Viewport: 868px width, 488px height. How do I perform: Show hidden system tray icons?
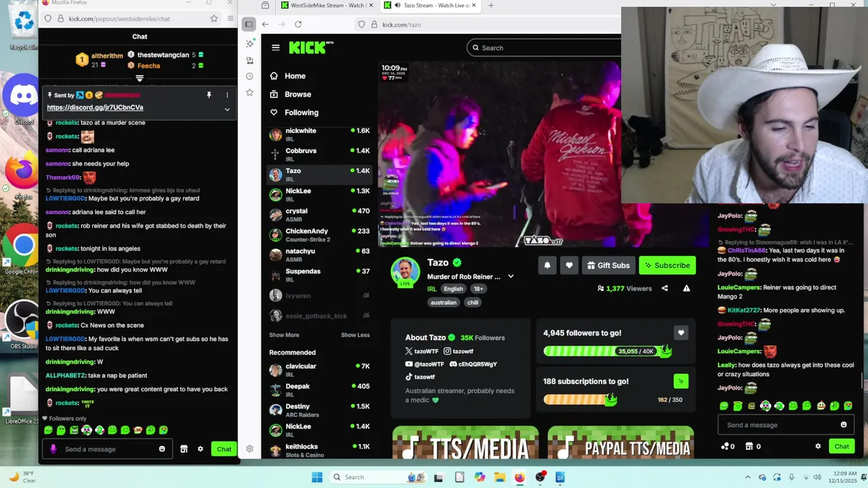(749, 477)
